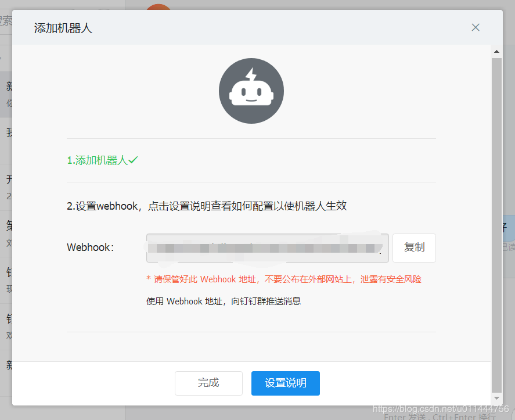The image size is (515, 420).
Task: Click the robot avatar image in the dialog
Action: click(x=251, y=91)
